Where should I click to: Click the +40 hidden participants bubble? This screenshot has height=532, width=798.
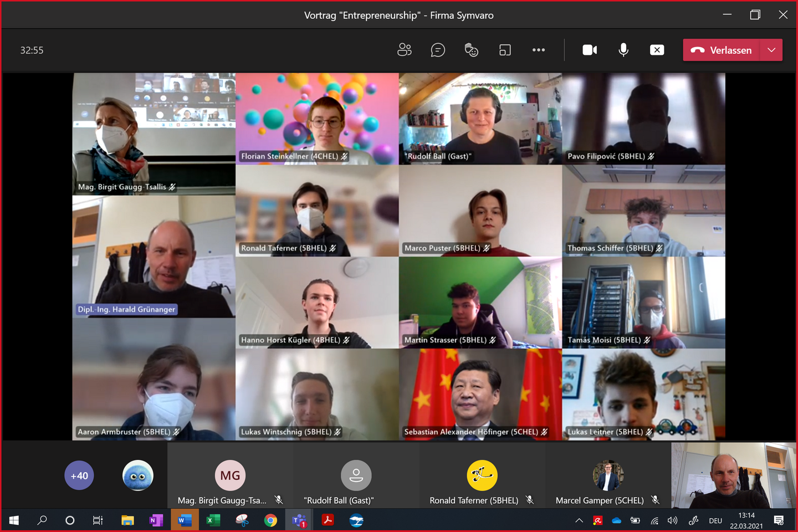(x=79, y=475)
